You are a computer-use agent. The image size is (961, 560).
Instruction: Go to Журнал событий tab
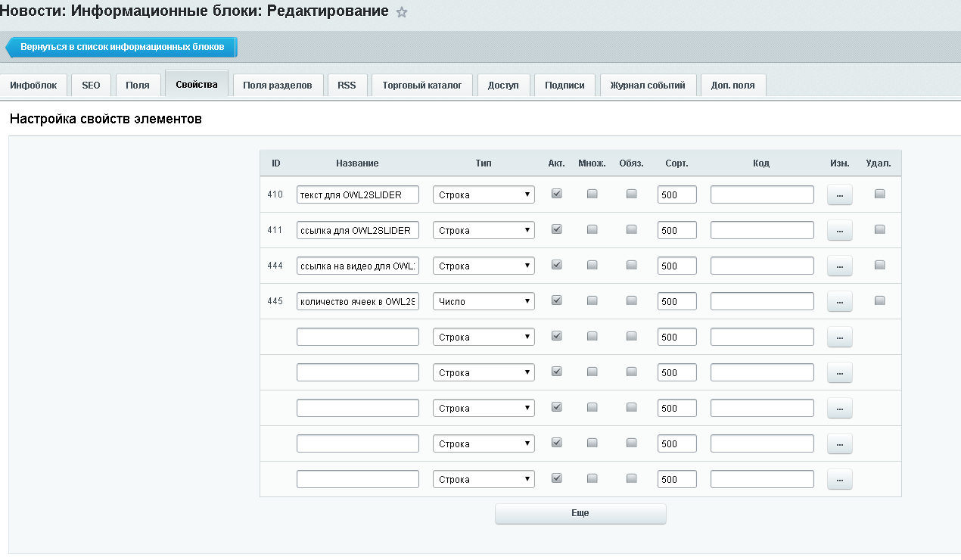click(648, 86)
